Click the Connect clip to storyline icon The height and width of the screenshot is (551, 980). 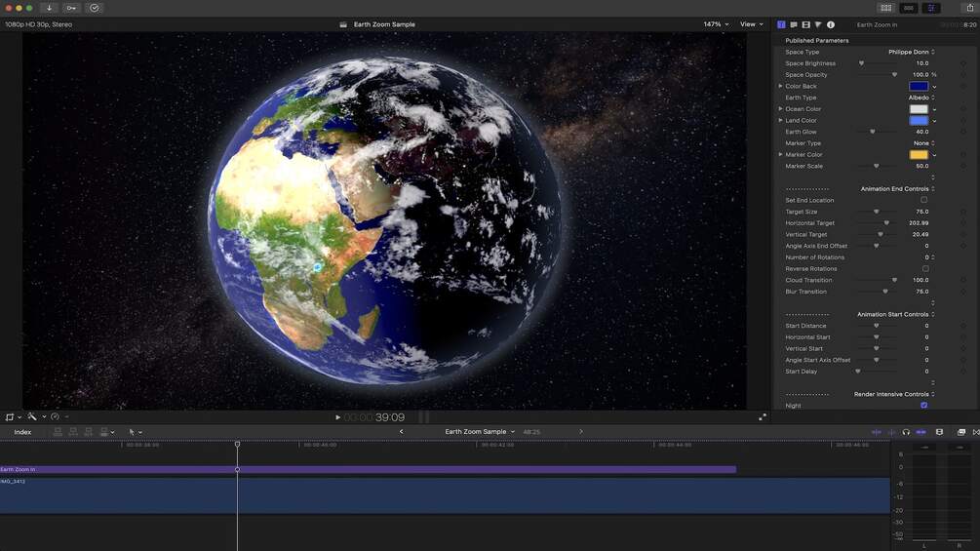tap(58, 432)
